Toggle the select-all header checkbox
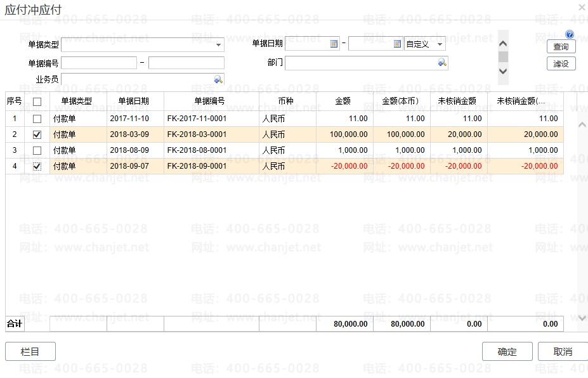Viewport: 588px width, 378px height. pos(37,101)
